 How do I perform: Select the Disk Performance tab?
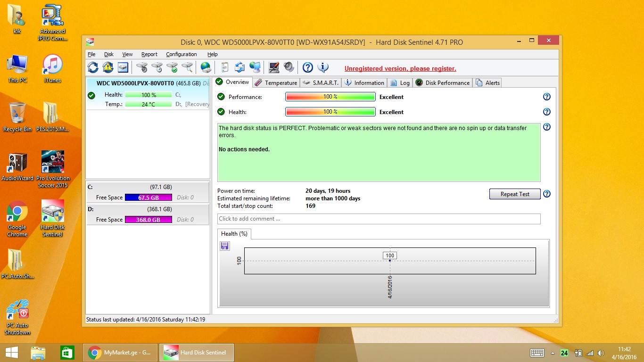tap(442, 82)
